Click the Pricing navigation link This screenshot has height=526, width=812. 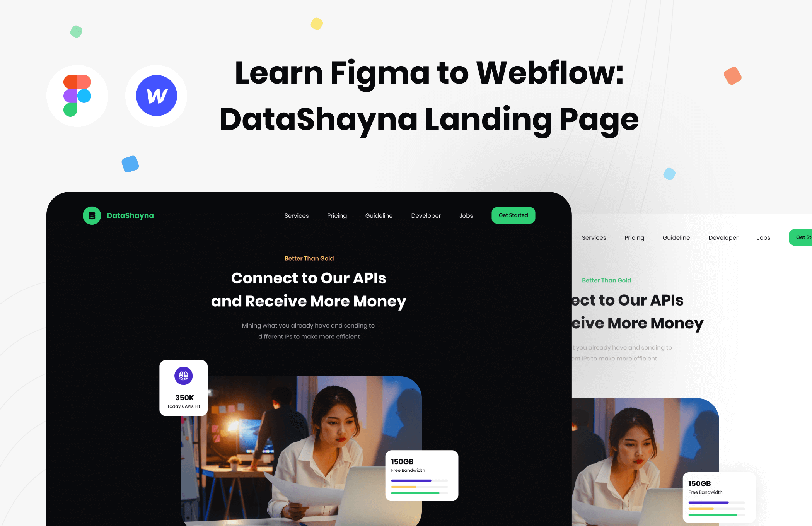pyautogui.click(x=337, y=215)
